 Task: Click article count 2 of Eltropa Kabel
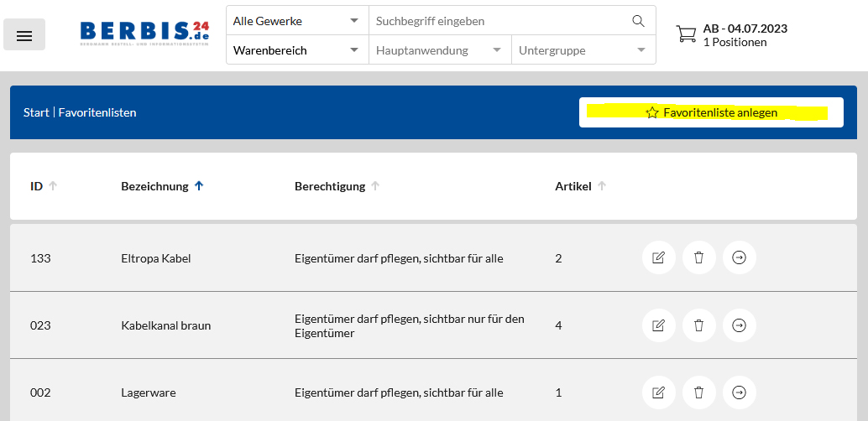558,258
